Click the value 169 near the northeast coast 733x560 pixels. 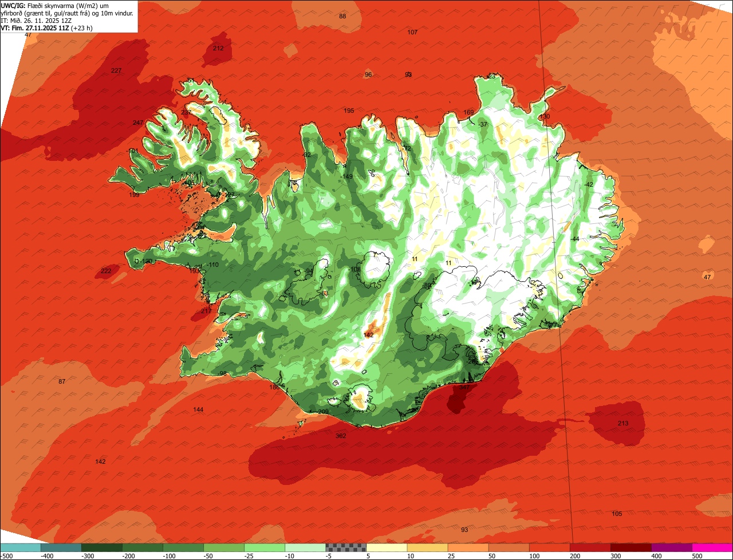click(468, 113)
